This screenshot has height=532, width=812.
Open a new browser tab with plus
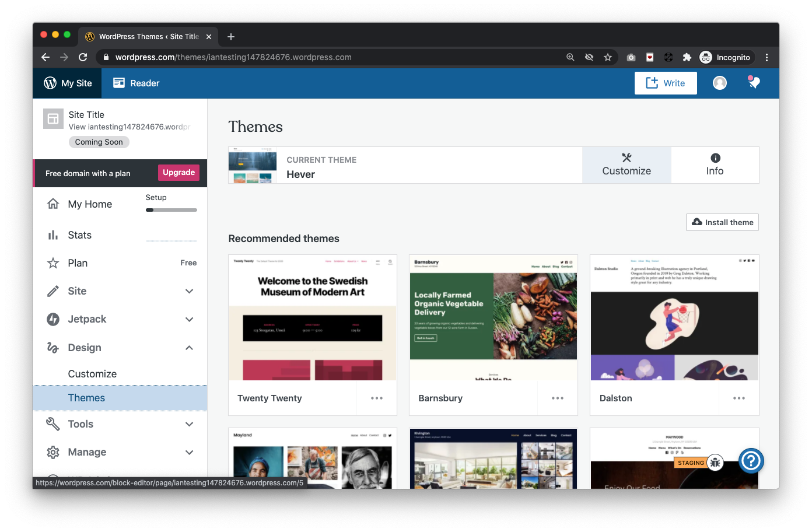(231, 37)
